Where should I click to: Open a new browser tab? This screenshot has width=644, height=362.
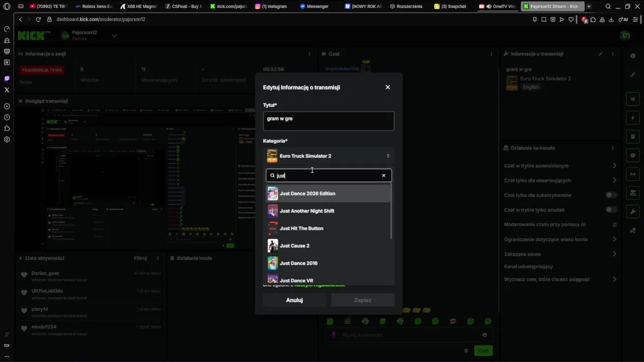tap(589, 7)
